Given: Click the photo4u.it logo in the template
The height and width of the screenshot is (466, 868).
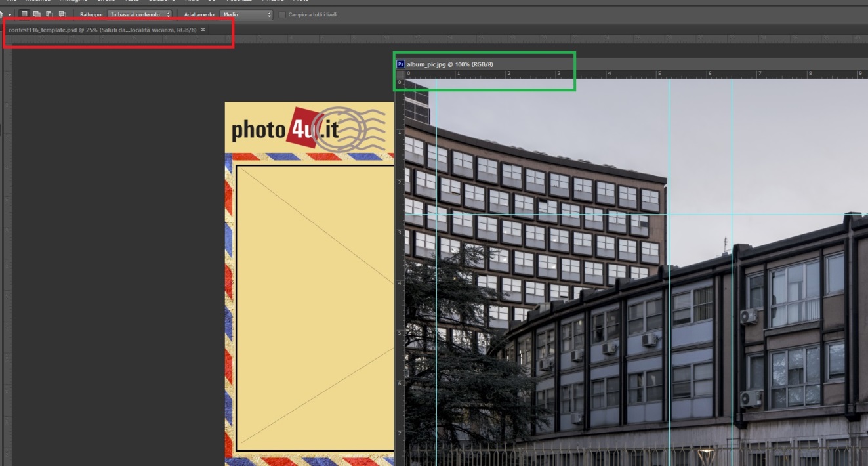Looking at the screenshot, I should pyautogui.click(x=309, y=129).
